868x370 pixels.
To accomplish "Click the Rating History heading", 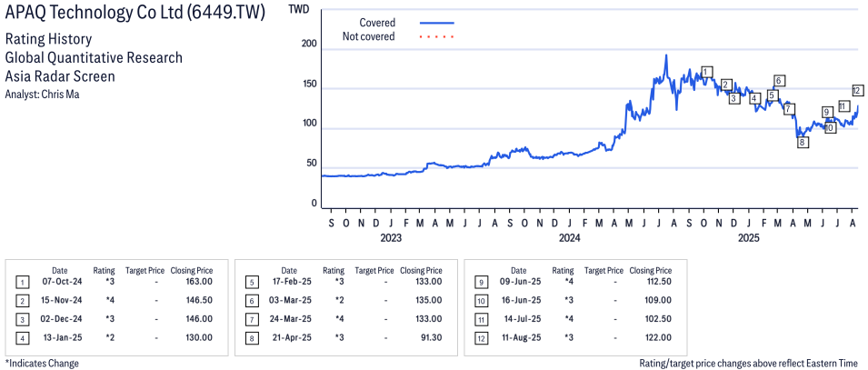I will click(48, 39).
